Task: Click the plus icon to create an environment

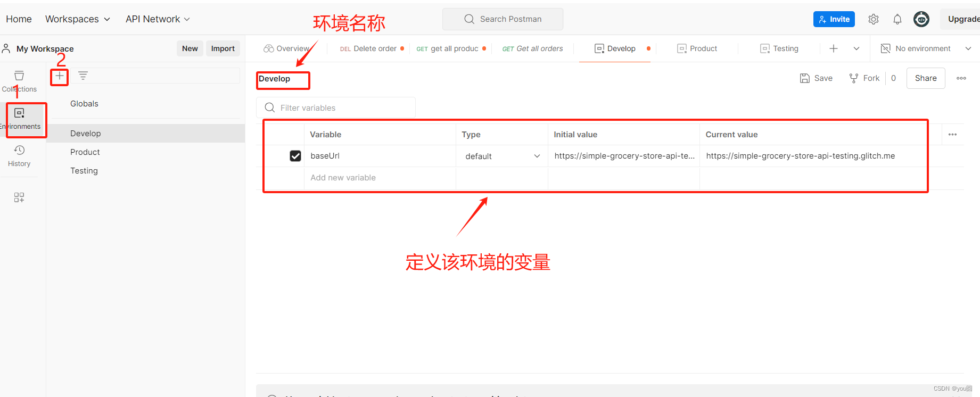Action: coord(60,76)
